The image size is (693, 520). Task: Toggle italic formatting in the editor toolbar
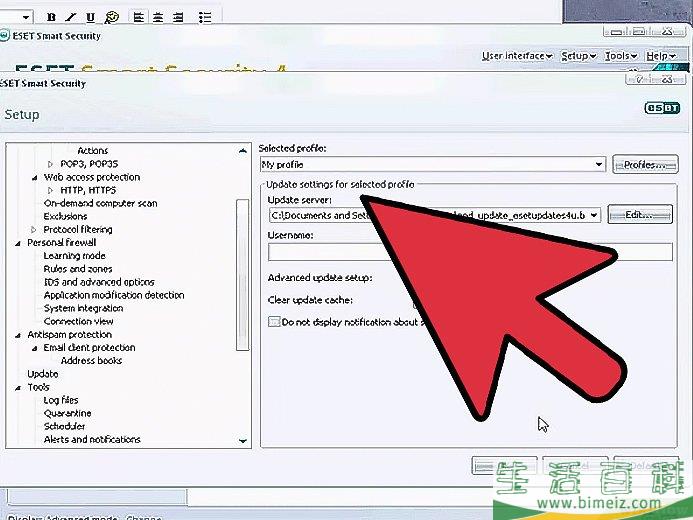point(71,17)
